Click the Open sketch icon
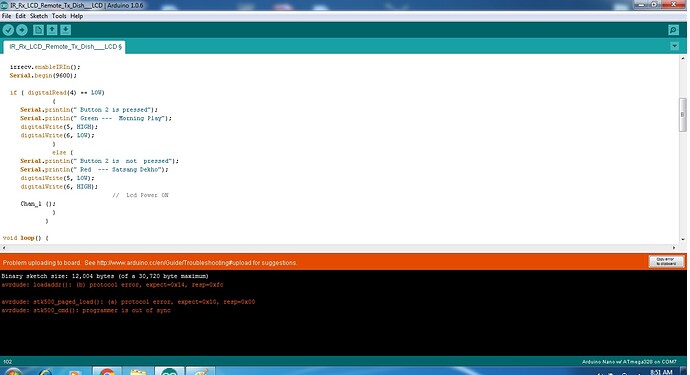Viewport: 690px width, 375px height. click(x=52, y=30)
